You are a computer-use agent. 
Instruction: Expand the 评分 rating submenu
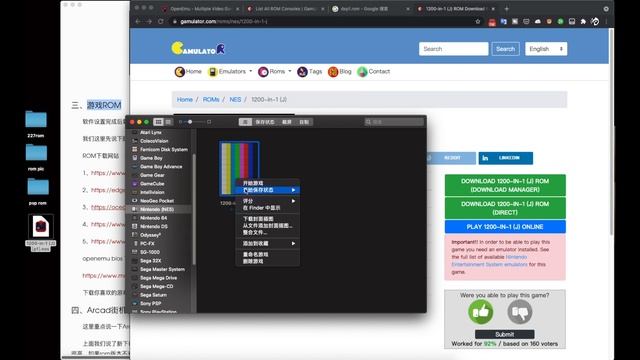(x=267, y=201)
